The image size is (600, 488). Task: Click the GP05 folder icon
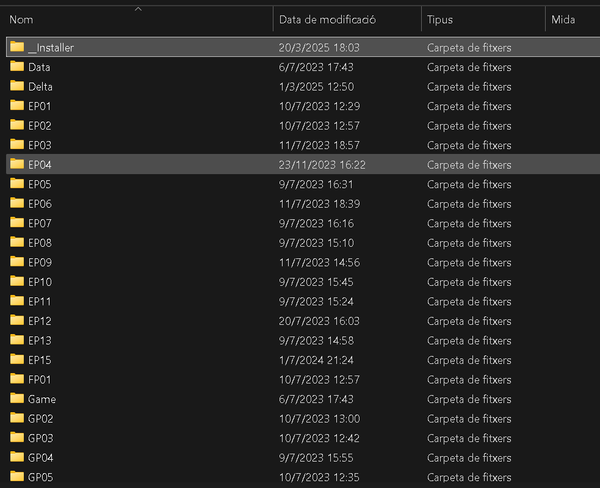17,476
